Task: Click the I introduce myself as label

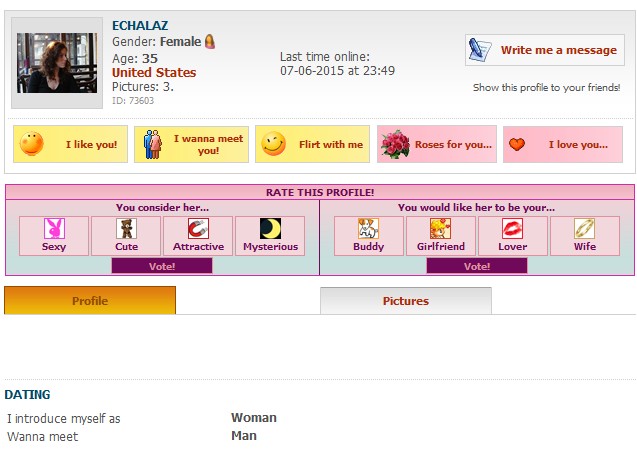Action: pyautogui.click(x=63, y=418)
